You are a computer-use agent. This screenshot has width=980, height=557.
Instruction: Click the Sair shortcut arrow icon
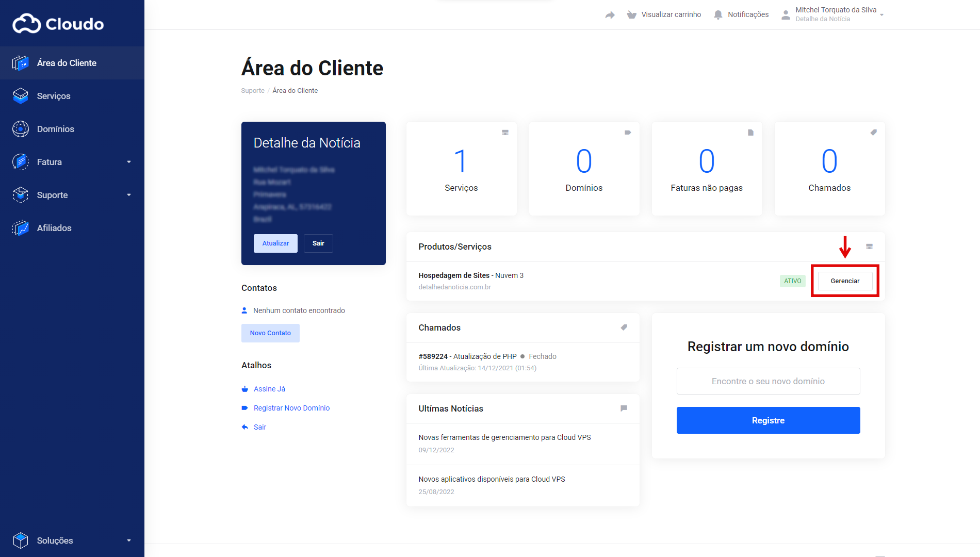click(245, 427)
